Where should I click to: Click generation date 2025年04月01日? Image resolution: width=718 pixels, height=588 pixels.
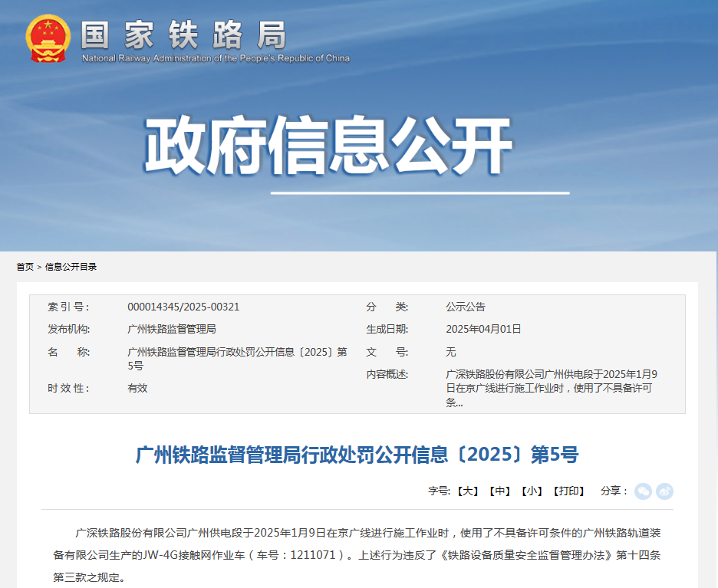coord(483,330)
